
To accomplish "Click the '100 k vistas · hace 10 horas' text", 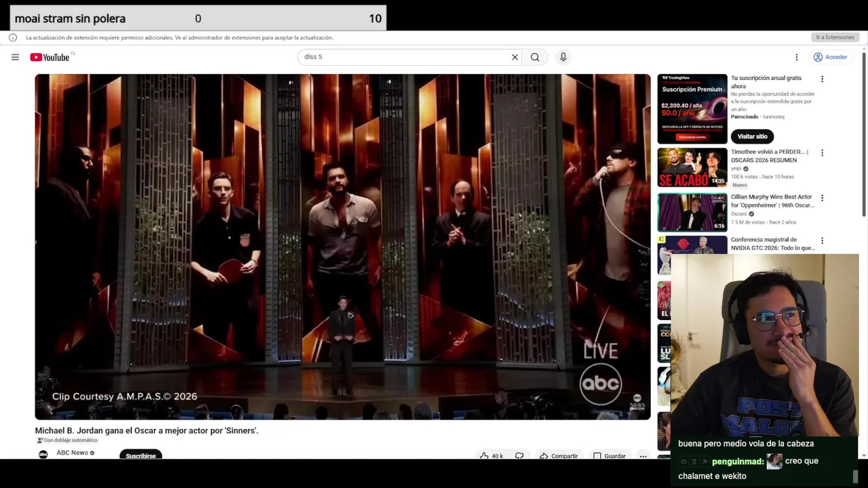I will [x=762, y=177].
